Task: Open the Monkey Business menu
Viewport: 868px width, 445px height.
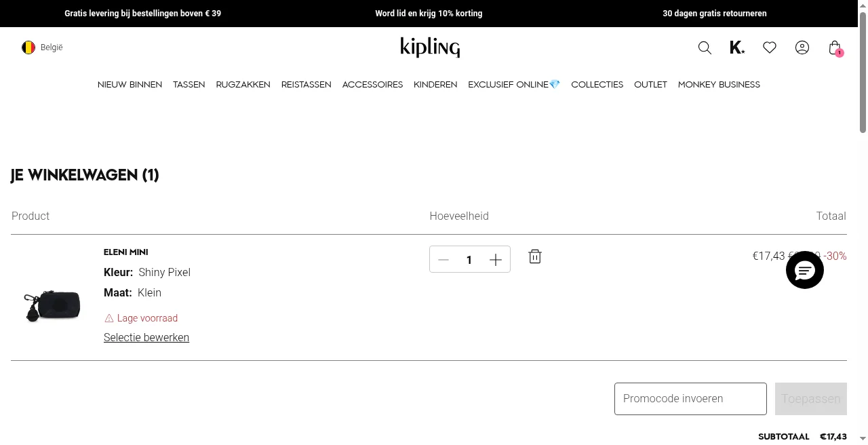Action: 719,85
